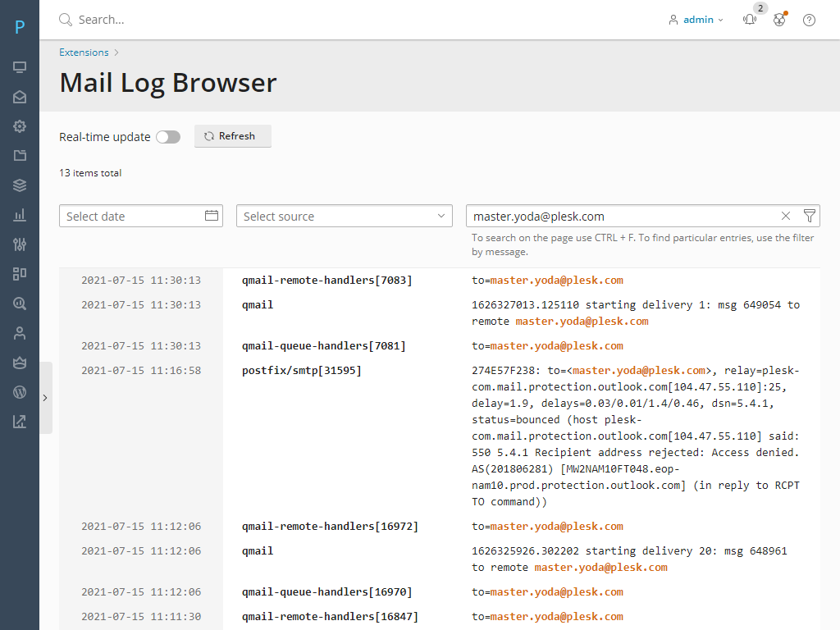The height and width of the screenshot is (630, 840).
Task: Click the Select date input field
Action: tap(141, 216)
